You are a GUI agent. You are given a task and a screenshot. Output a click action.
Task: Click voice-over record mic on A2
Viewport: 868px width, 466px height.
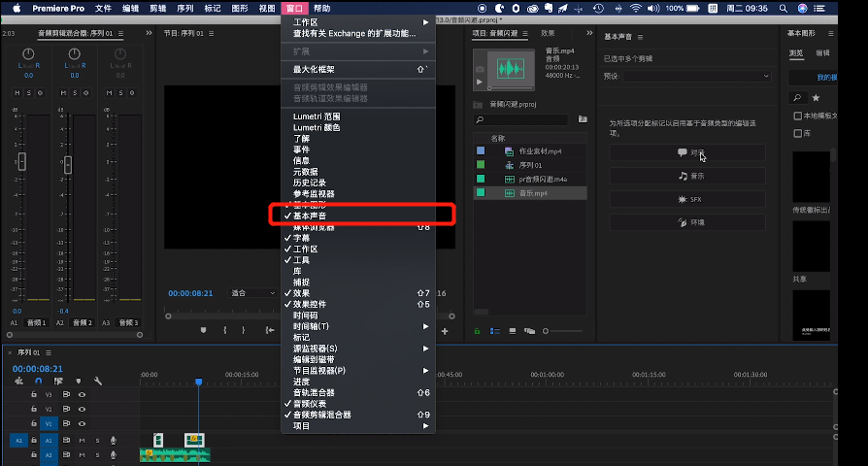pyautogui.click(x=114, y=455)
